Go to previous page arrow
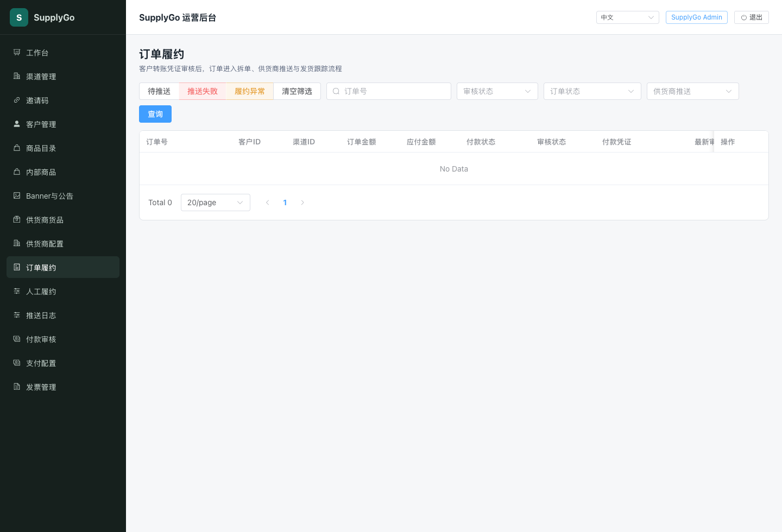 [x=267, y=202]
